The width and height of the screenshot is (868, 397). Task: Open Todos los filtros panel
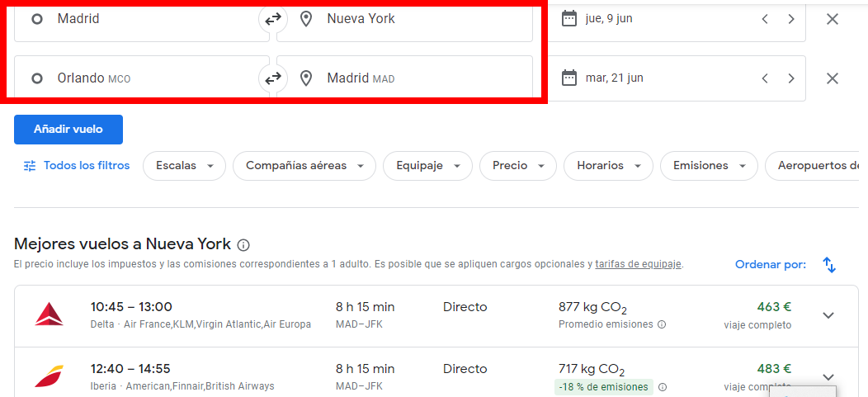[77, 166]
